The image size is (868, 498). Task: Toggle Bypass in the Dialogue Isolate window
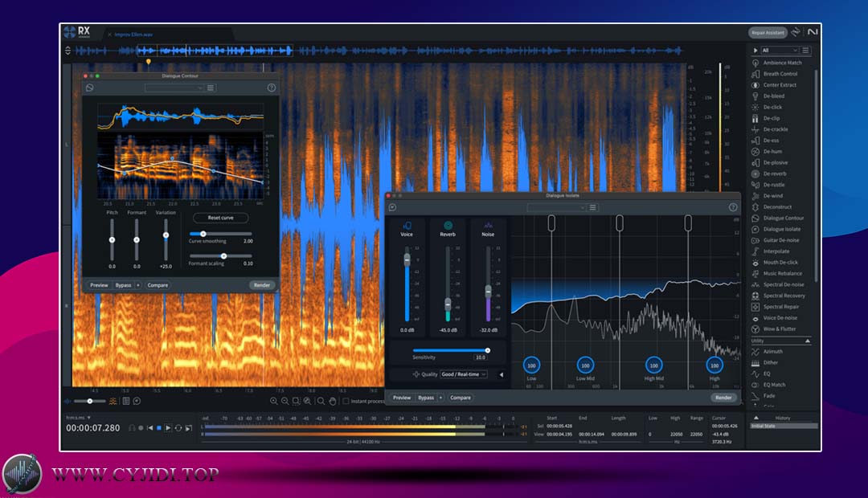[x=426, y=398]
